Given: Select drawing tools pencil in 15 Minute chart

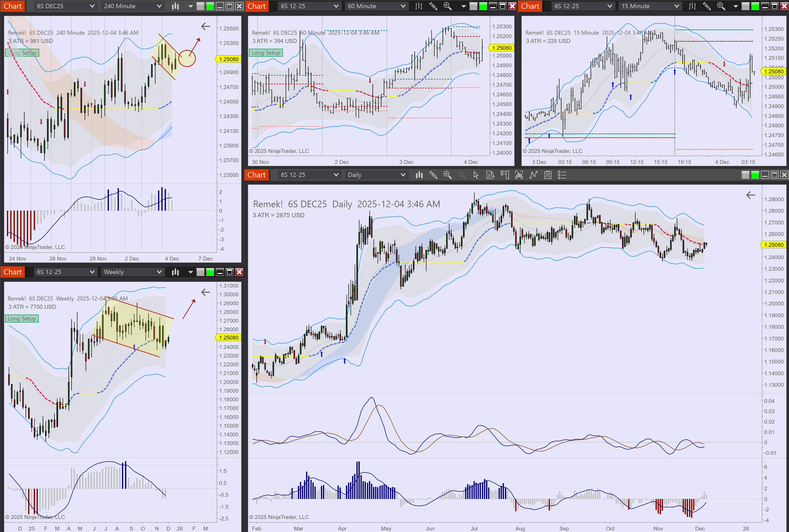Looking at the screenshot, I should pos(707,6).
